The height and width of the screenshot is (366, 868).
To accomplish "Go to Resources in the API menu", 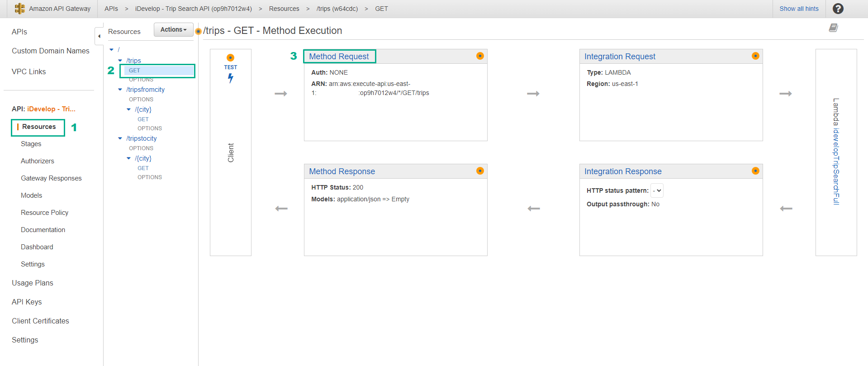I will point(39,127).
